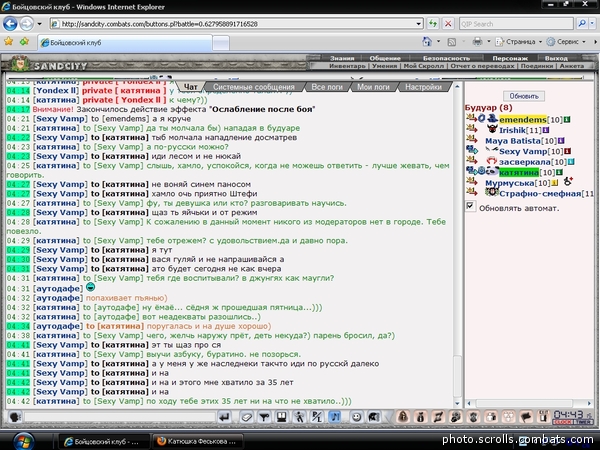The height and width of the screenshot is (450, 600).
Task: Switch to the Системные сообщения tab
Action: pyautogui.click(x=254, y=87)
